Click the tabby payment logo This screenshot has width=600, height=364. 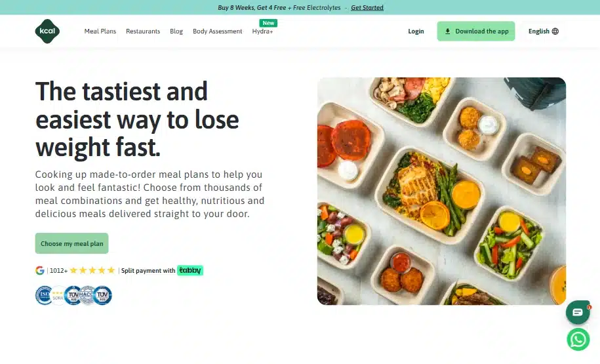[x=190, y=270]
